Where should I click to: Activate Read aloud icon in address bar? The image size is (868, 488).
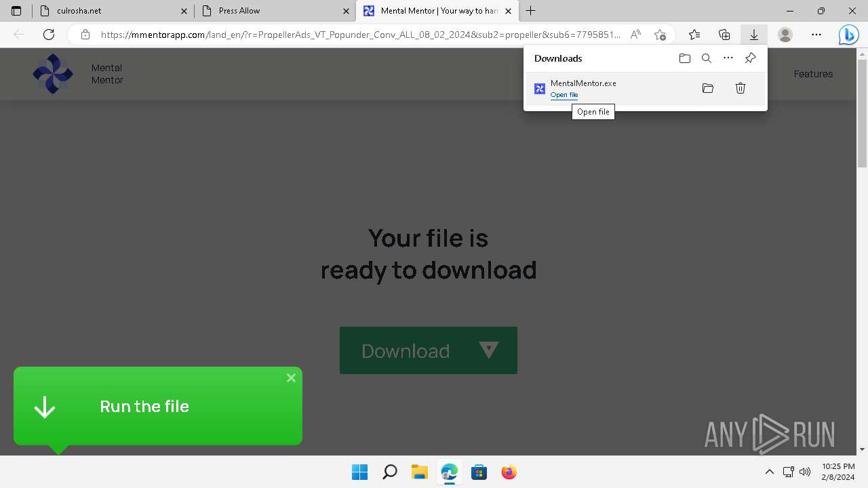pos(635,35)
